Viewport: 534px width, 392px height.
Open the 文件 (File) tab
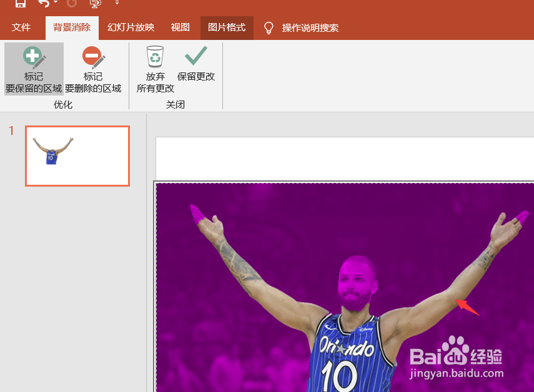(x=21, y=27)
